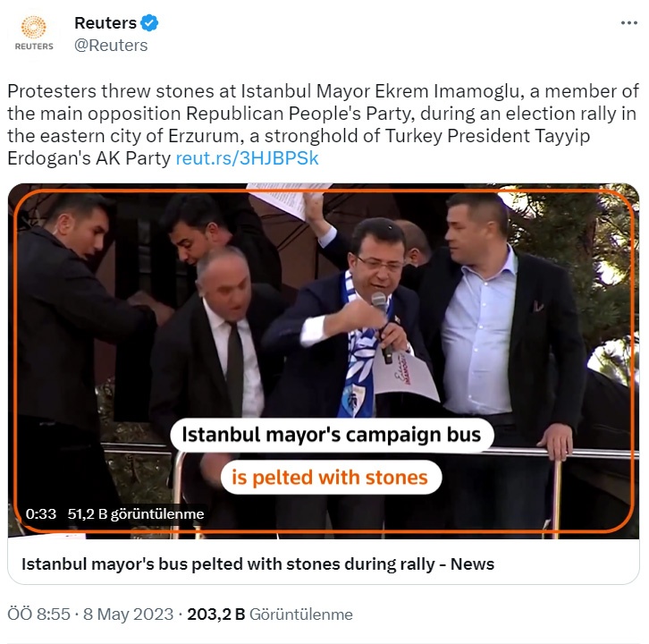Click the Reuters display name
Viewport: 649px width, 644px height.
pyautogui.click(x=105, y=23)
